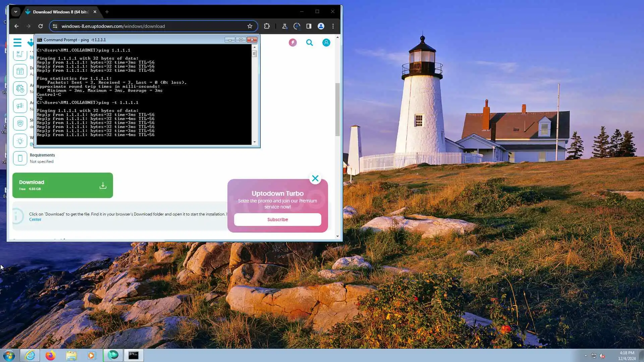This screenshot has width=644, height=362.
Task: Select the Download Windows 8 tab
Action: [60, 12]
